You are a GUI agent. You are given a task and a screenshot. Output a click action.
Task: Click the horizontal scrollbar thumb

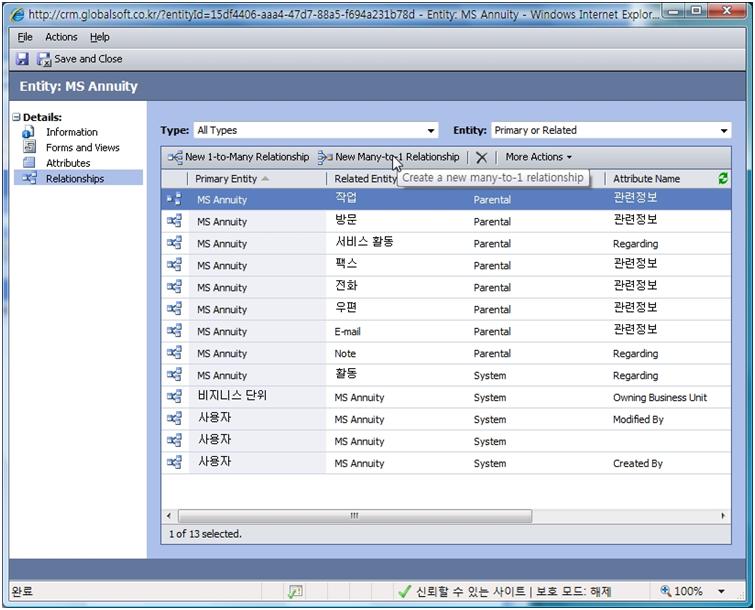[355, 516]
